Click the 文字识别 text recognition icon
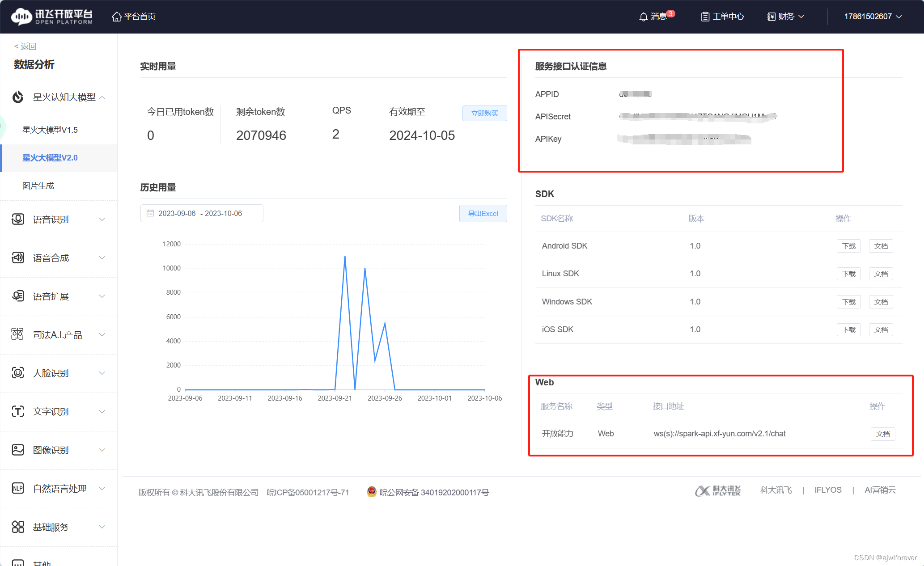 pyautogui.click(x=18, y=411)
